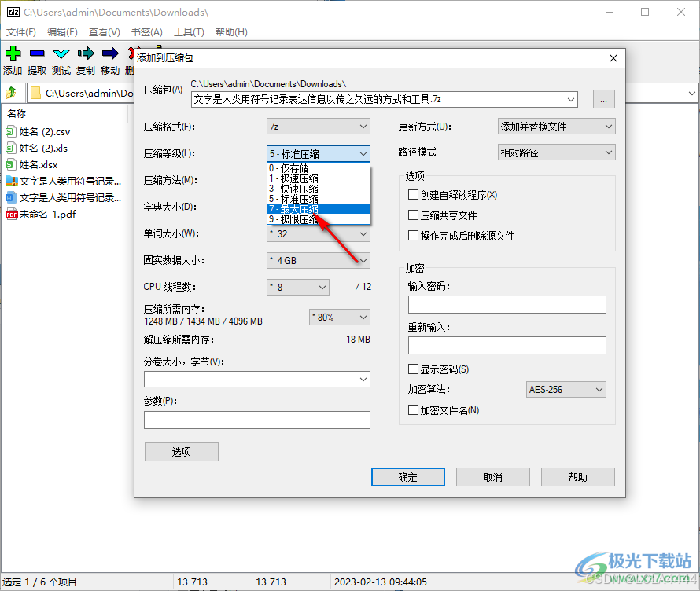This screenshot has width=700, height=591.
Task: Open the 固实数据大小 4 GB dropdown
Action: (319, 260)
